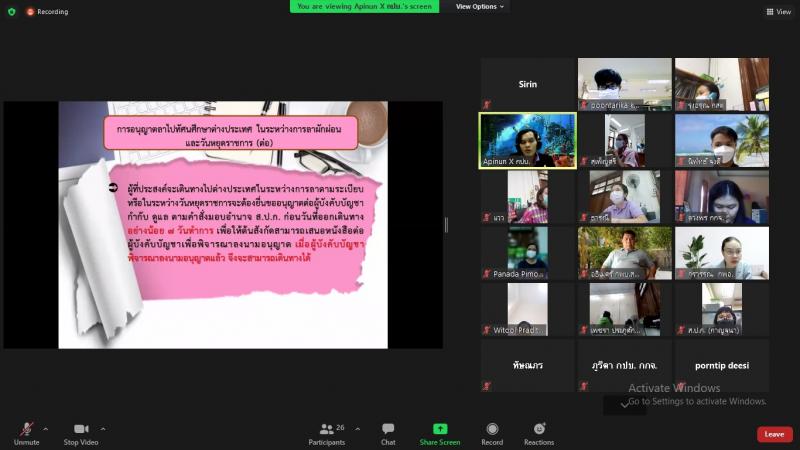Viewport: 800px width, 450px height.
Task: Select the ภูริตา กปบ. กกจ. participant tile
Action: click(624, 366)
